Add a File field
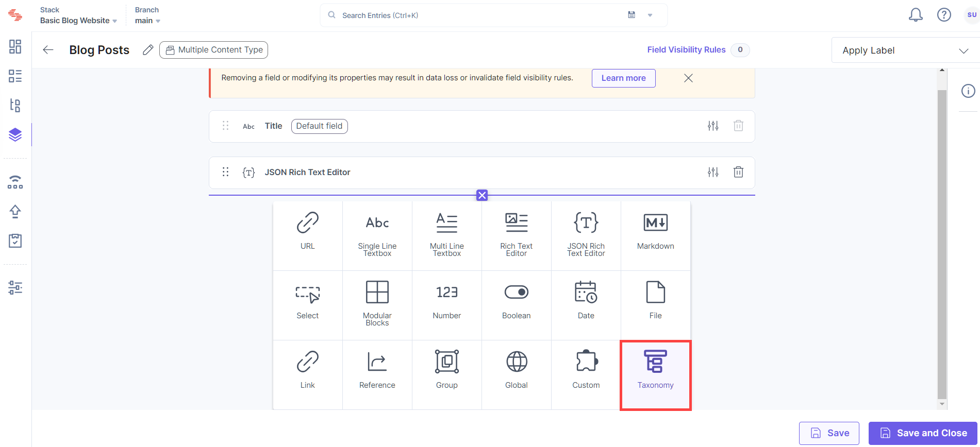 click(656, 305)
